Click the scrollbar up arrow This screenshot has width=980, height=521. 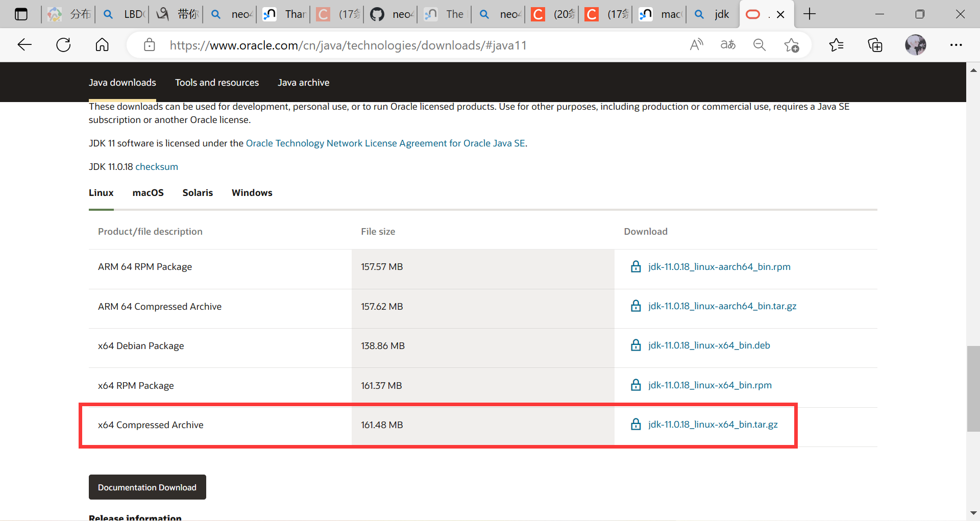point(973,70)
